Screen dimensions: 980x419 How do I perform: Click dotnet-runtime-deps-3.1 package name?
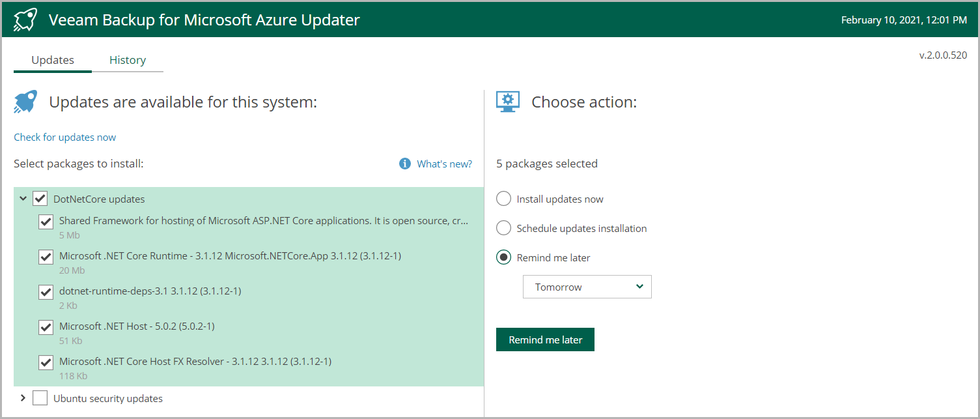pyautogui.click(x=150, y=291)
